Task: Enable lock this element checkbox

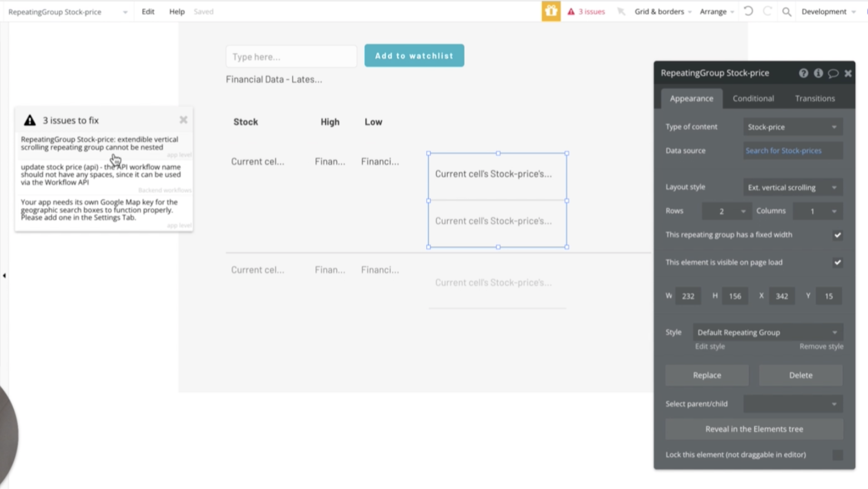Action: 837,455
